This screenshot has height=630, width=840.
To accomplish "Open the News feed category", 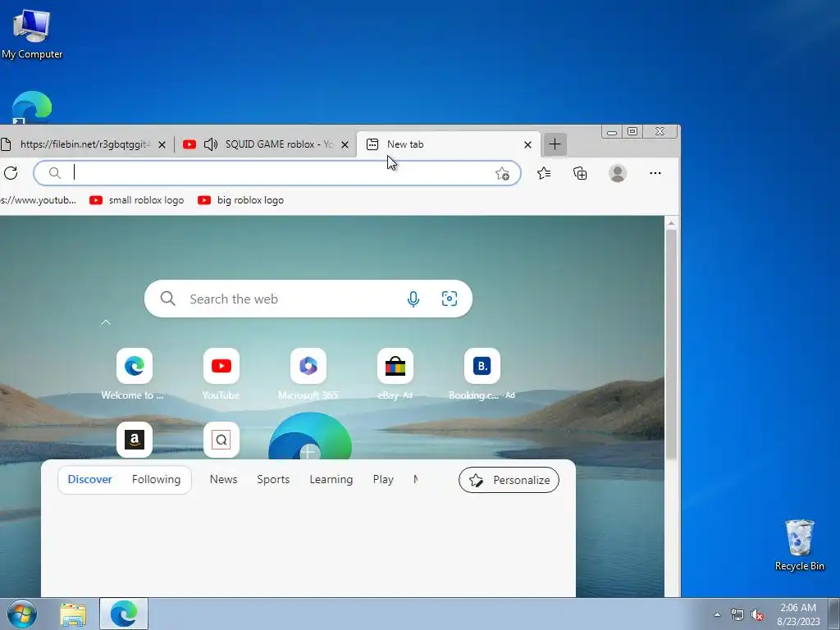I will [x=223, y=479].
